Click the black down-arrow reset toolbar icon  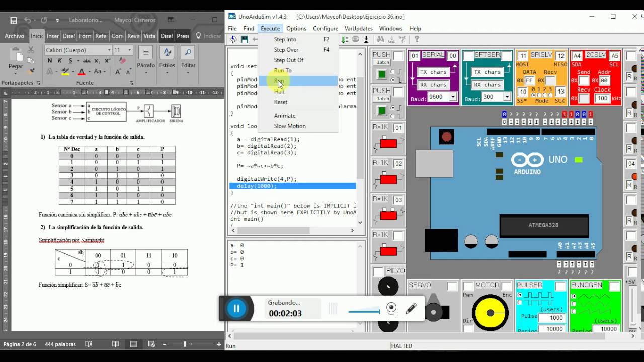click(x=366, y=39)
